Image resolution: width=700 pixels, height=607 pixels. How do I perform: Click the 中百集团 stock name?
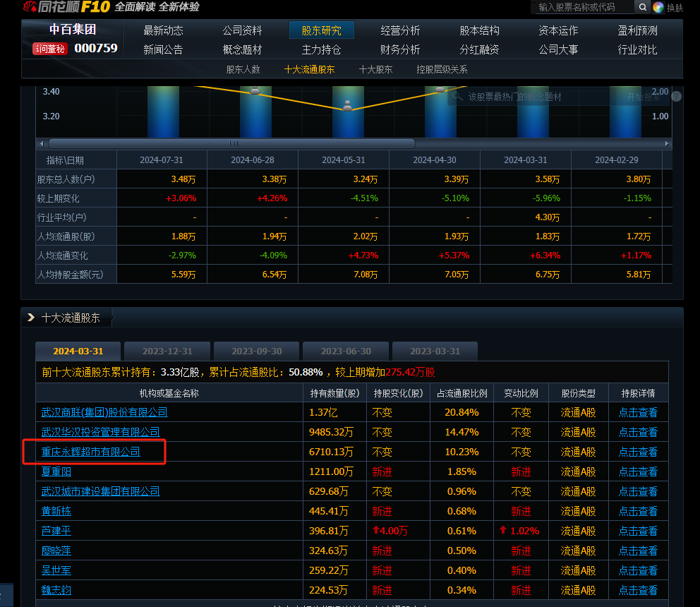point(72,29)
